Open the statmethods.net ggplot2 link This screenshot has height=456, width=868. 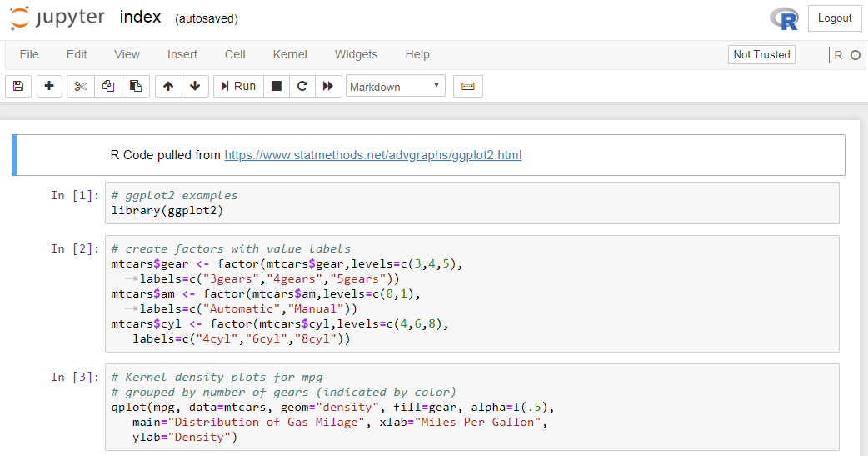pos(372,155)
